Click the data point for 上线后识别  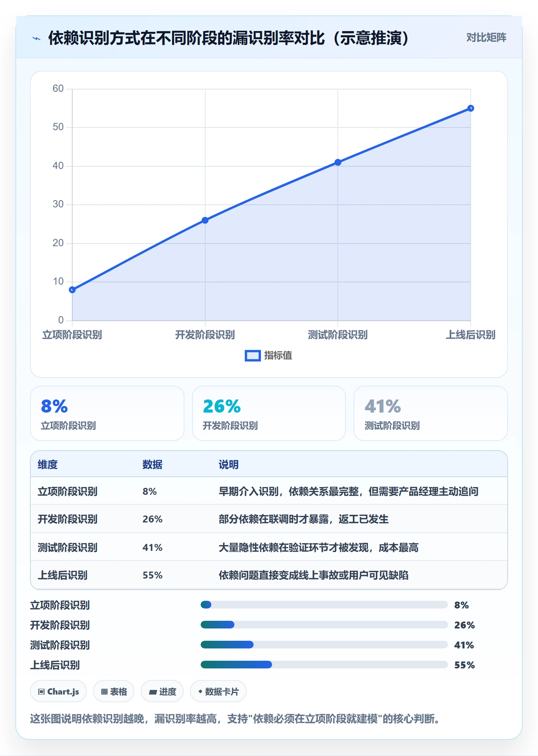(470, 108)
